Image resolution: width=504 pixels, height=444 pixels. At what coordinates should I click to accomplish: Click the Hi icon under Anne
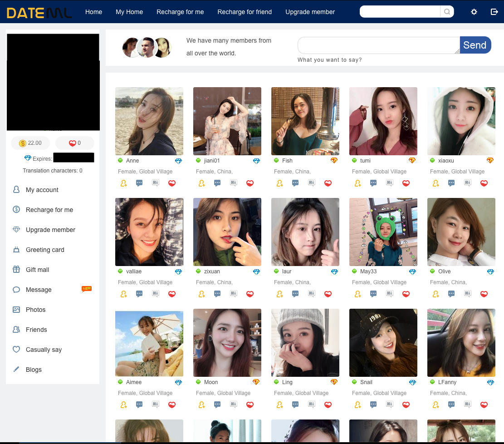click(x=156, y=183)
